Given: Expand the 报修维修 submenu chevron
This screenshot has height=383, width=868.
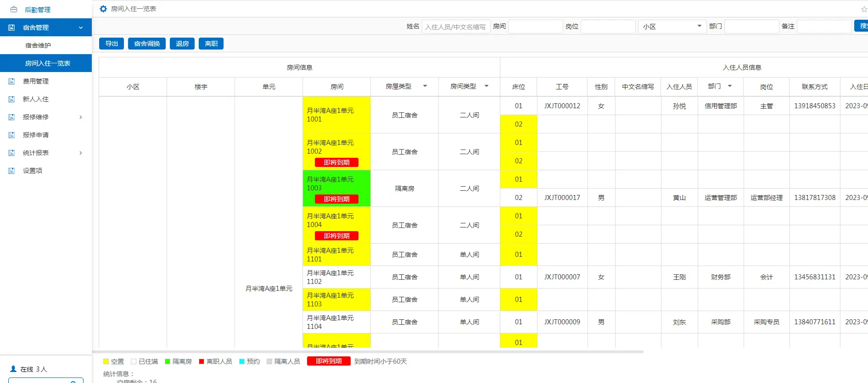Looking at the screenshot, I should coord(81,117).
